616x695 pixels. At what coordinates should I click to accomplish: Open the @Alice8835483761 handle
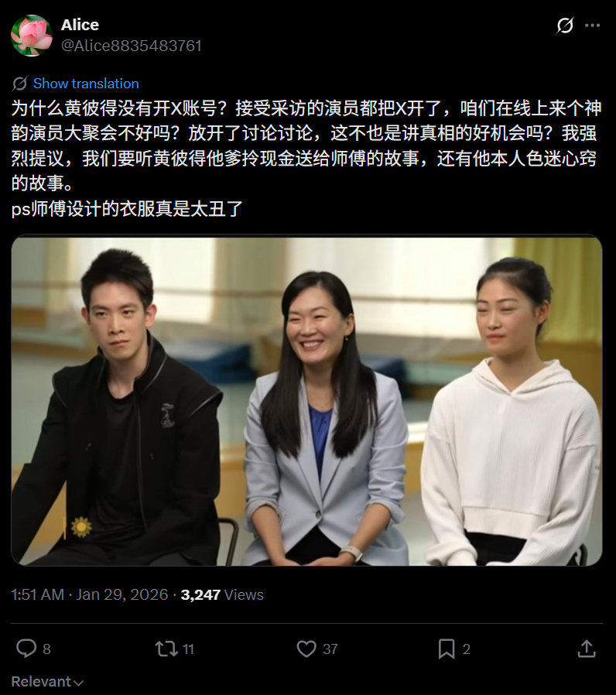pos(132,46)
